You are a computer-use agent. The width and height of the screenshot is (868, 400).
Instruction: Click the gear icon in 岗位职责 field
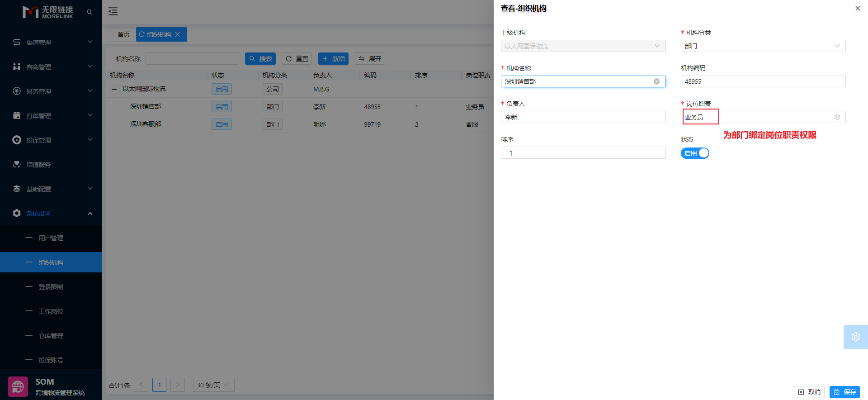click(837, 117)
